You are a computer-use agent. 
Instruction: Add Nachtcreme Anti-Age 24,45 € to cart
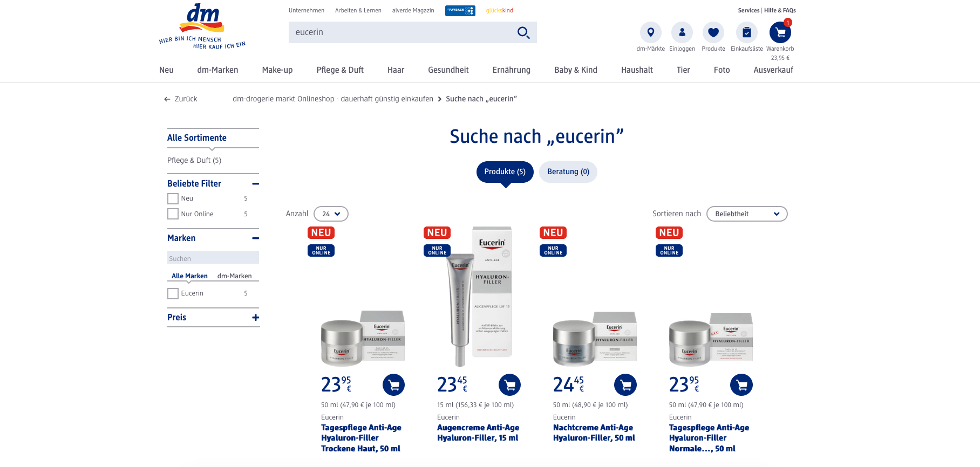tap(625, 385)
